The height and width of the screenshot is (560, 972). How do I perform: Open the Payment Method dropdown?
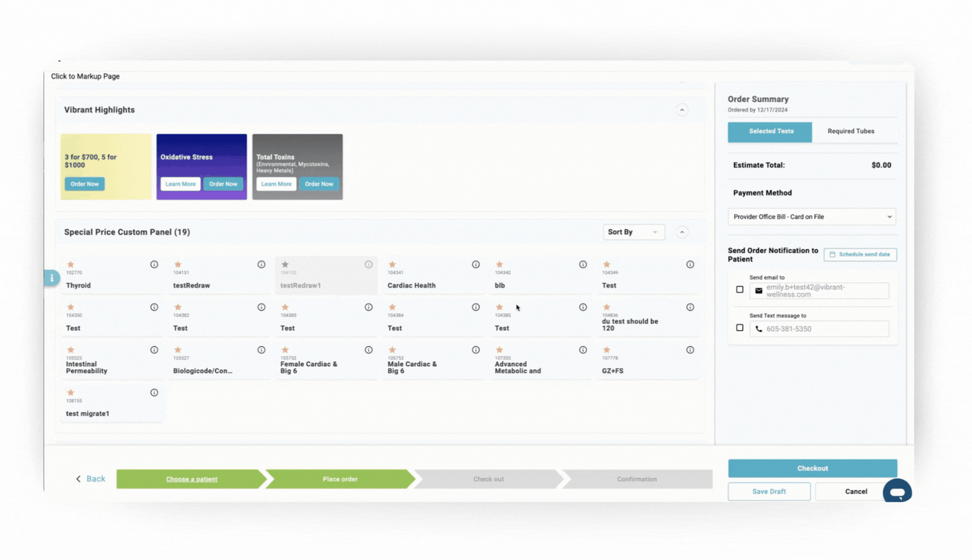[811, 217]
